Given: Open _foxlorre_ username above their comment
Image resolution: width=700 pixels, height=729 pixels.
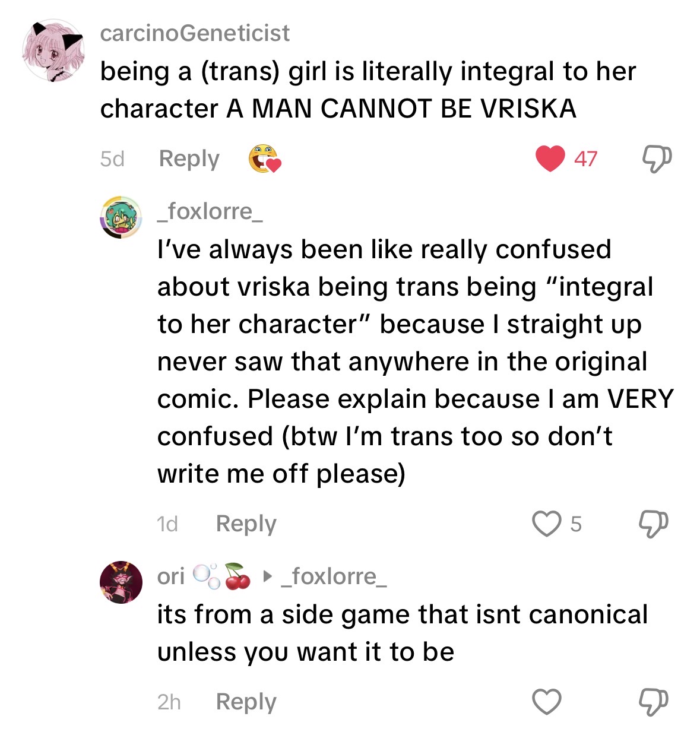Looking at the screenshot, I should pyautogui.click(x=210, y=211).
